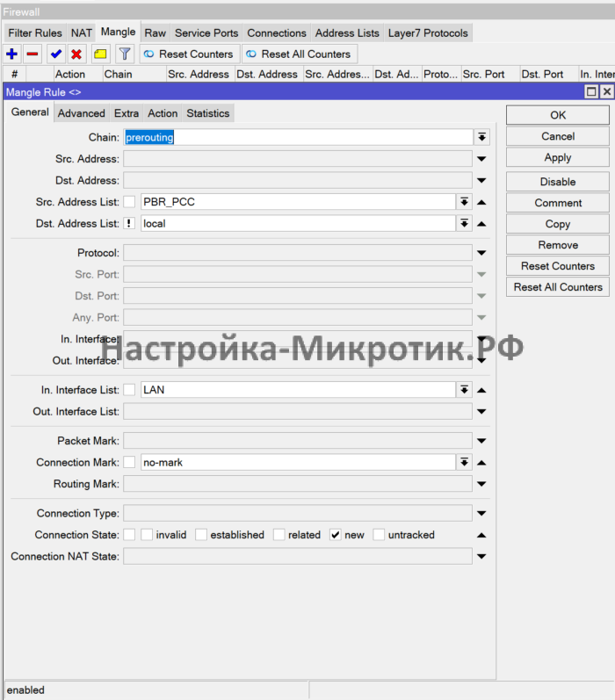This screenshot has height=700, width=615.
Task: Add a comment with the yellow note icon
Action: tap(100, 54)
